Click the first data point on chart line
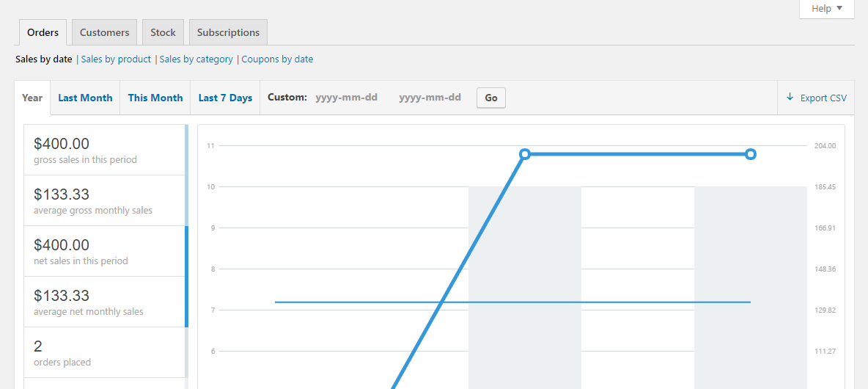 525,154
